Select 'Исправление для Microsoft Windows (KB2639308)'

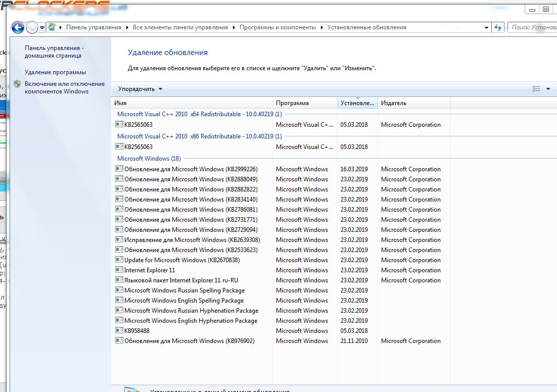click(192, 239)
